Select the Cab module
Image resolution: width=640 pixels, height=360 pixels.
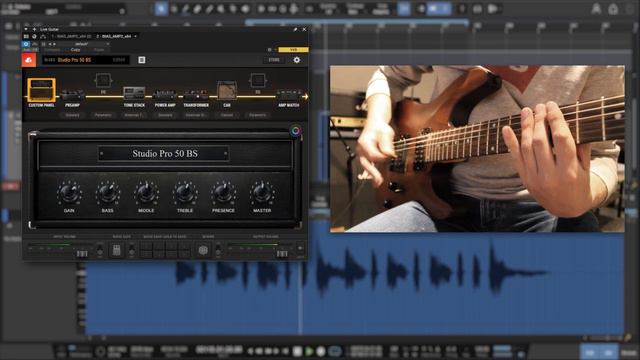227,94
